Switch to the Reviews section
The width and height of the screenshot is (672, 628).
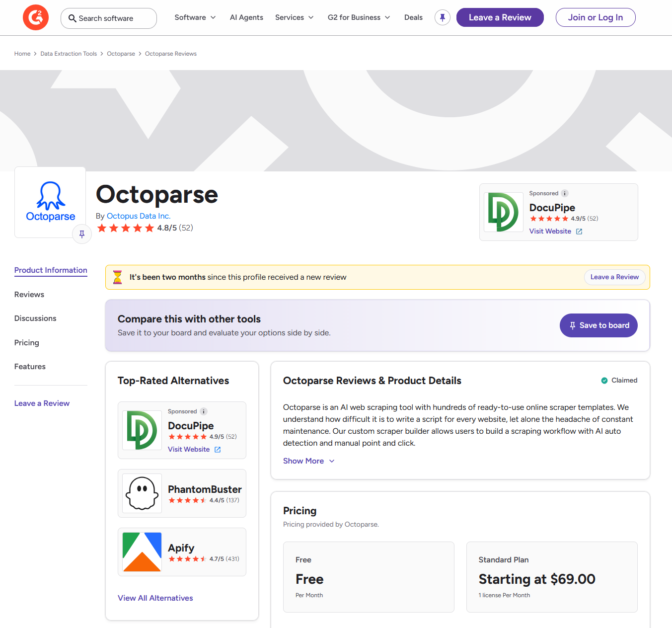coord(29,294)
